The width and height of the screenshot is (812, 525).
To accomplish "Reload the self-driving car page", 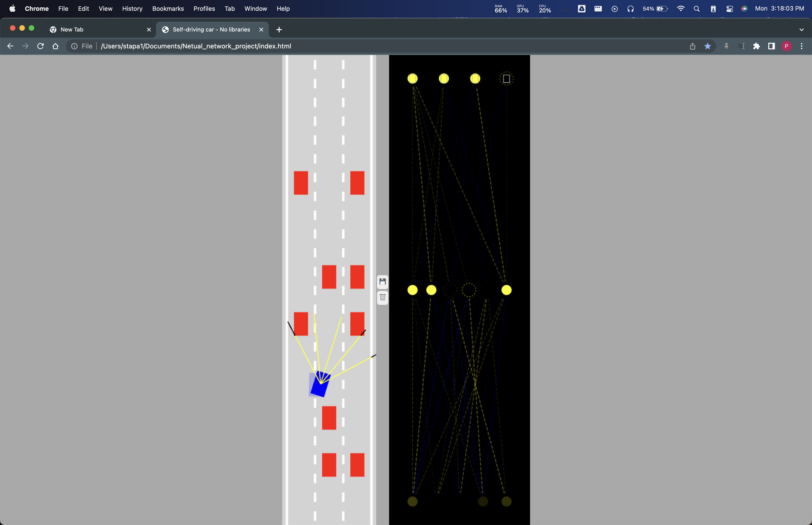I will tap(41, 46).
